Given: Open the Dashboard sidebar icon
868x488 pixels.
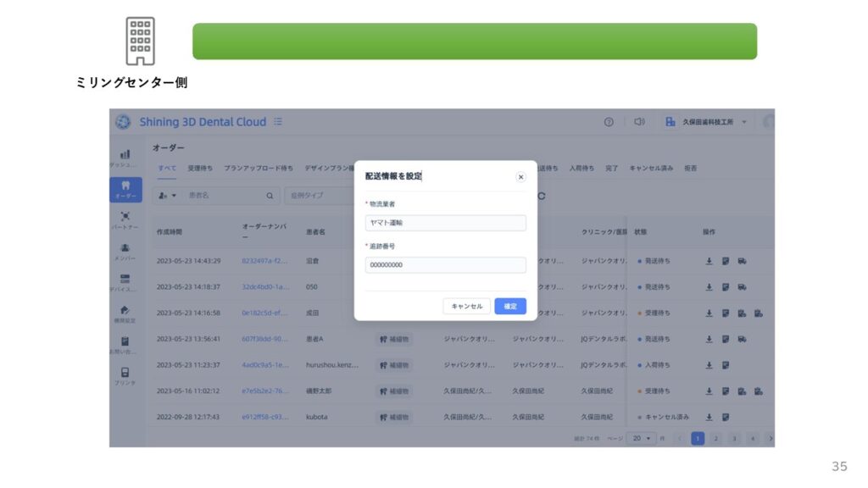Looking at the screenshot, I should [125, 157].
